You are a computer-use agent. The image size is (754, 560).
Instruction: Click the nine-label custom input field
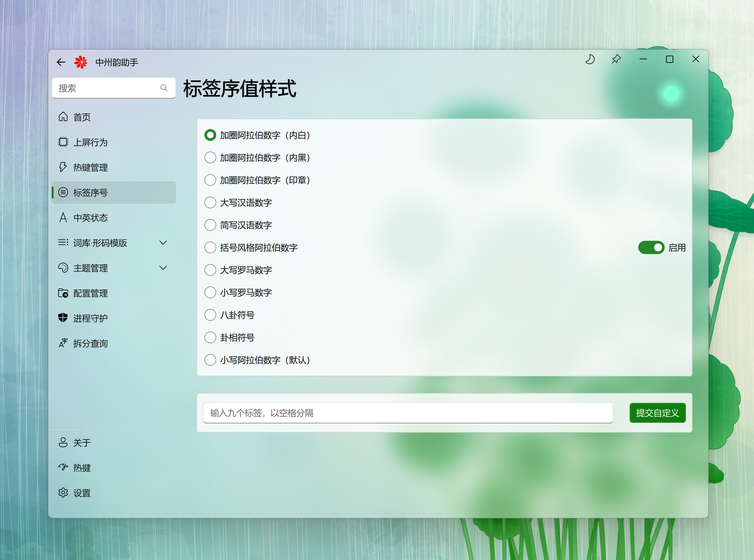click(407, 413)
